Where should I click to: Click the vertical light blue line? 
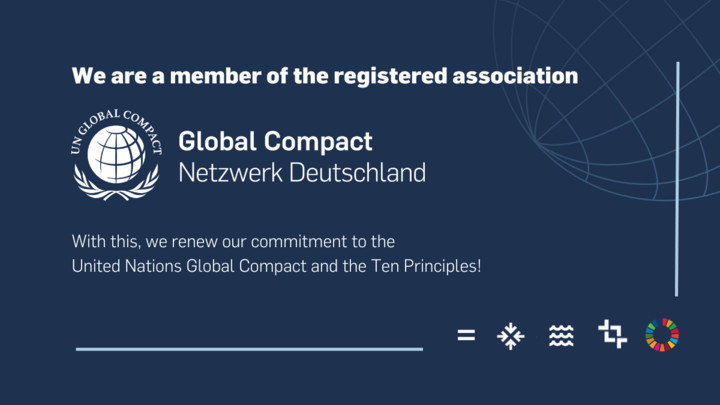[677, 179]
